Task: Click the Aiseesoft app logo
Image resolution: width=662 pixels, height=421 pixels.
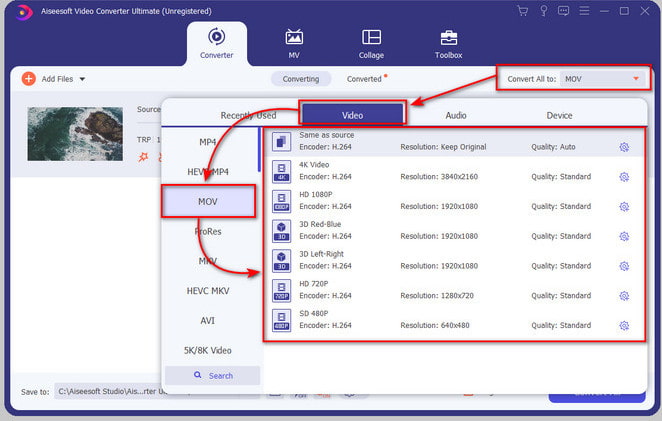Action: [x=24, y=12]
